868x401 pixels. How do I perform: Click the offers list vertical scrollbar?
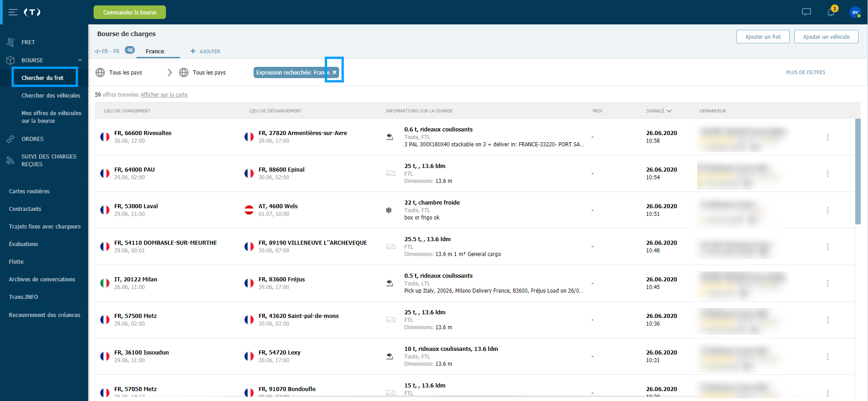[858, 172]
